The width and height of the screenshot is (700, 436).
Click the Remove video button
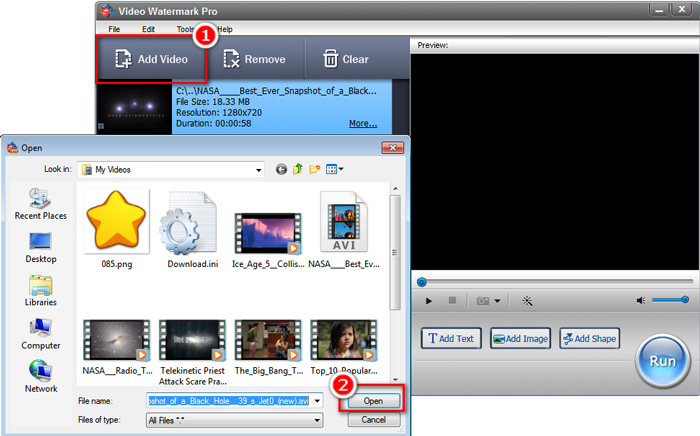254,59
